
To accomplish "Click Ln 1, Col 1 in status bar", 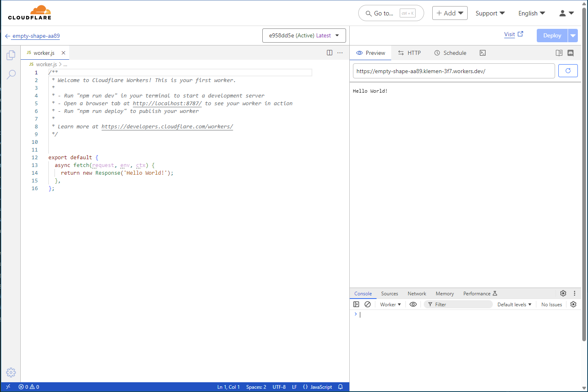I will [x=228, y=387].
